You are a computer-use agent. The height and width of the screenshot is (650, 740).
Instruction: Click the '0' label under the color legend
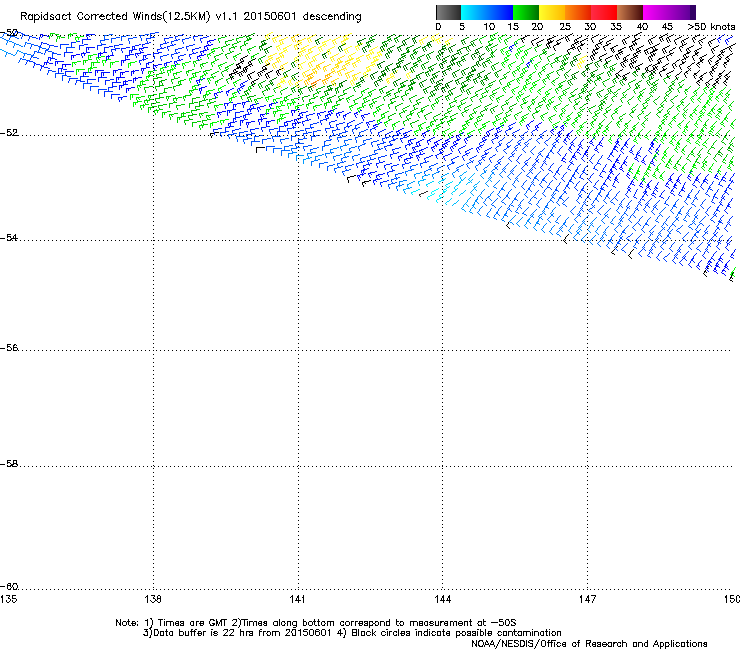(x=438, y=27)
